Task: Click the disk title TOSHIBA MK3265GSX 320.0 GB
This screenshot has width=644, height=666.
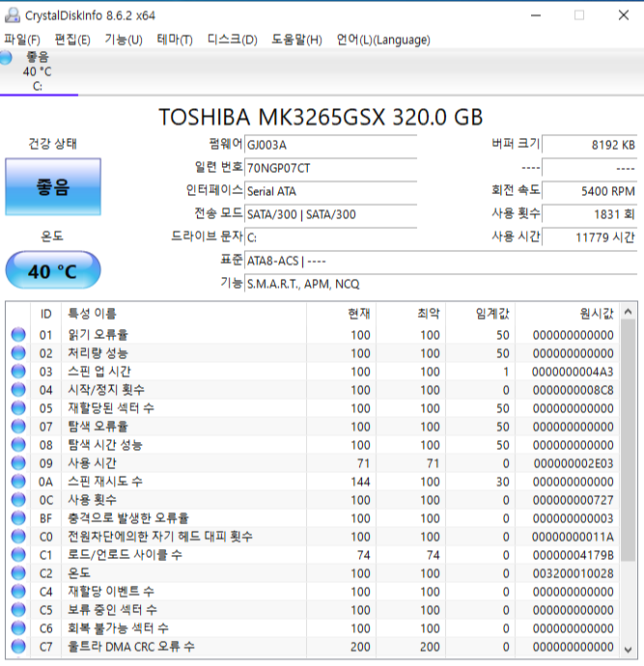Action: [321, 117]
